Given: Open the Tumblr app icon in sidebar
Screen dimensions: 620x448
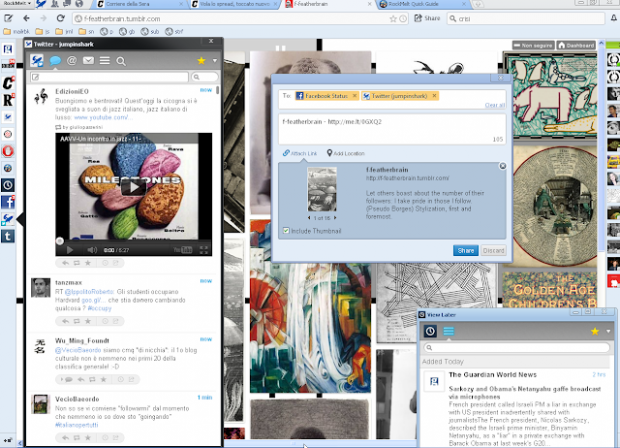Looking at the screenshot, I should (8, 236).
